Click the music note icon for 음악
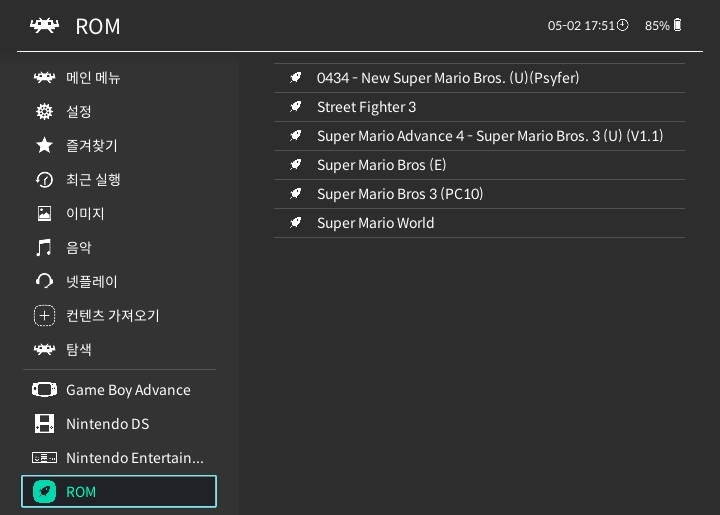 coord(44,247)
